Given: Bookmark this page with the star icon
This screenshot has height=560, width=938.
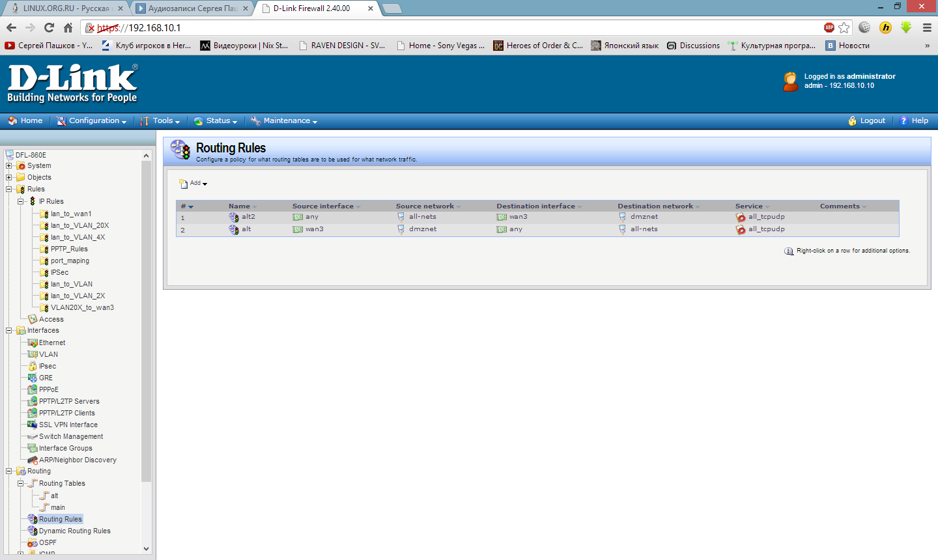Looking at the screenshot, I should tap(844, 27).
